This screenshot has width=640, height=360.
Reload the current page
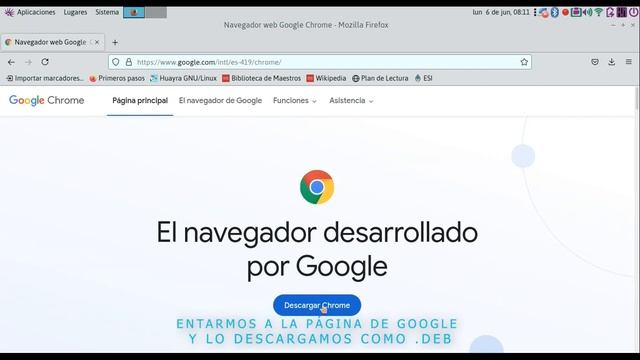(45, 62)
